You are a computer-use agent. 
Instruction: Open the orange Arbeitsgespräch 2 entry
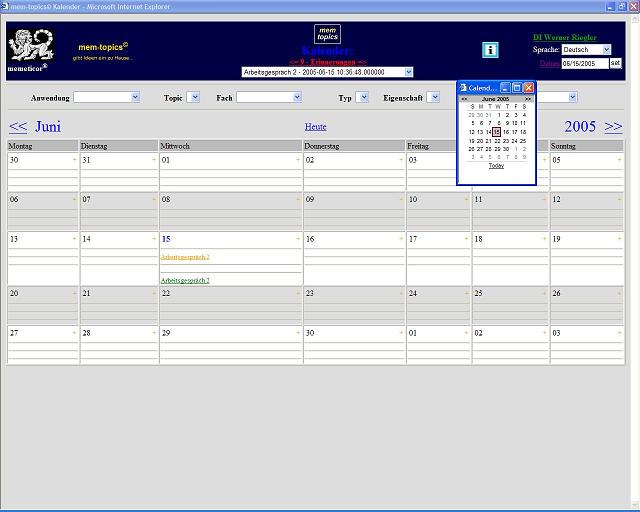pos(185,257)
